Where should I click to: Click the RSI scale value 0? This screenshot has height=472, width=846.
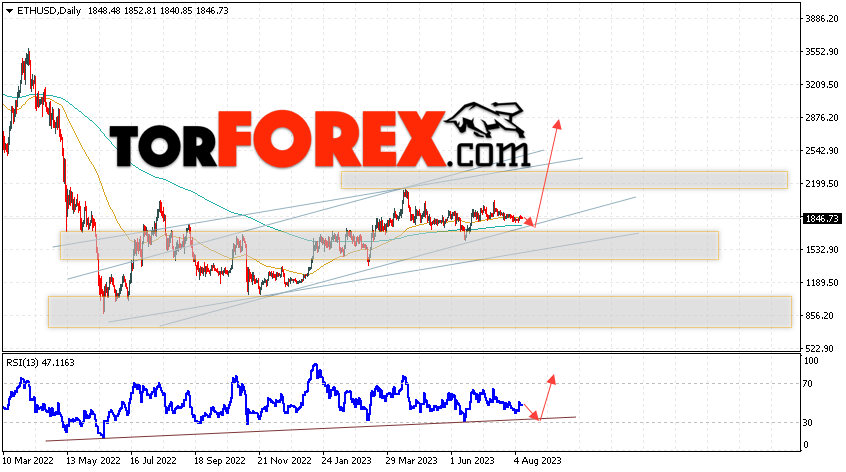coord(806,445)
